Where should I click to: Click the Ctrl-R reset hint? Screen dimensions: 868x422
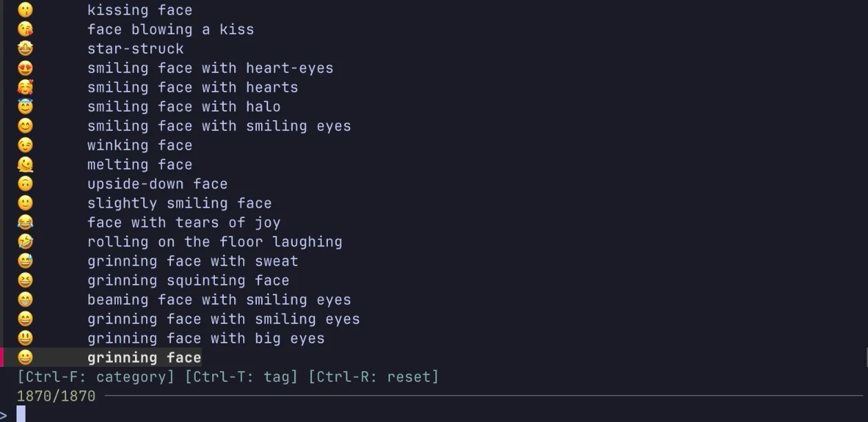click(375, 376)
